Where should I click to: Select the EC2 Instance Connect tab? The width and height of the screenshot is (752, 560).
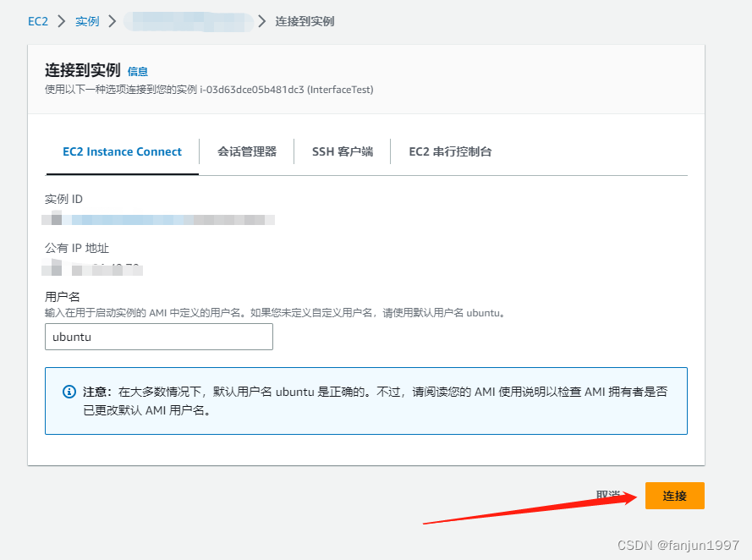coord(123,152)
